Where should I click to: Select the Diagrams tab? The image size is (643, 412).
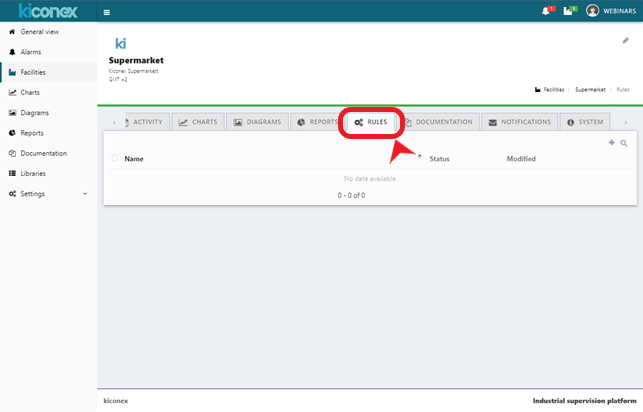coord(257,122)
